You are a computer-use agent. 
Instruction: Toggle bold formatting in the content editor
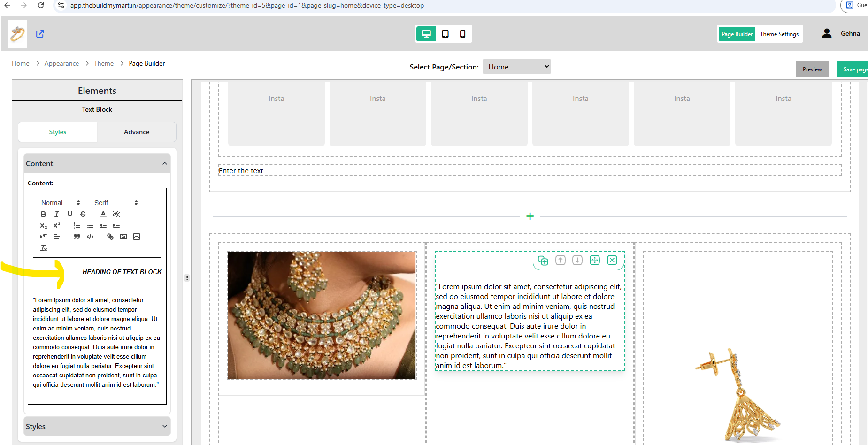[44, 214]
